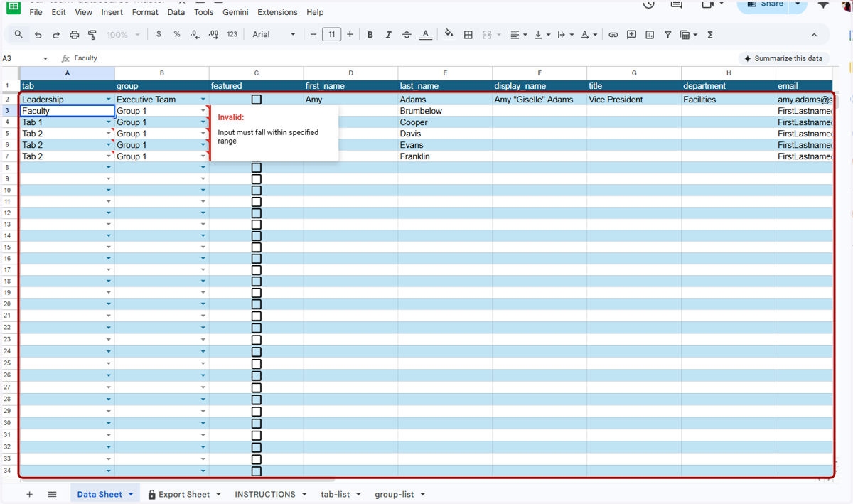The image size is (853, 504).
Task: Format as currency with dollar icon
Action: [x=159, y=34]
